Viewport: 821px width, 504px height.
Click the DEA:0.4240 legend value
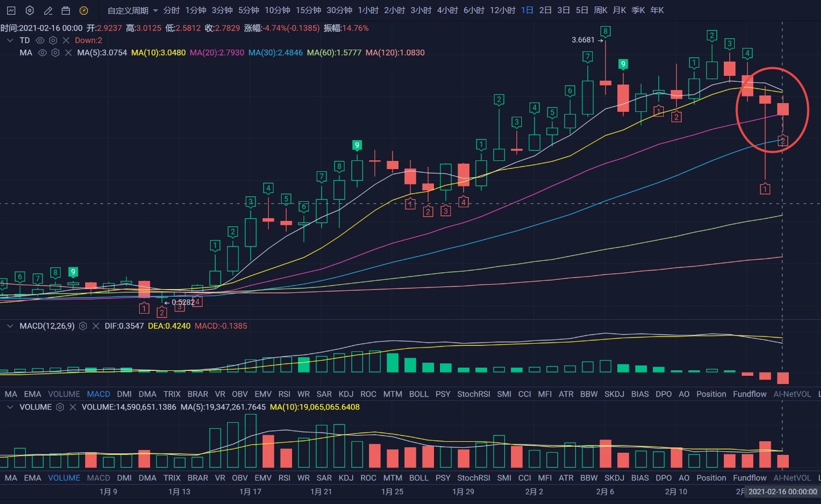[169, 326]
